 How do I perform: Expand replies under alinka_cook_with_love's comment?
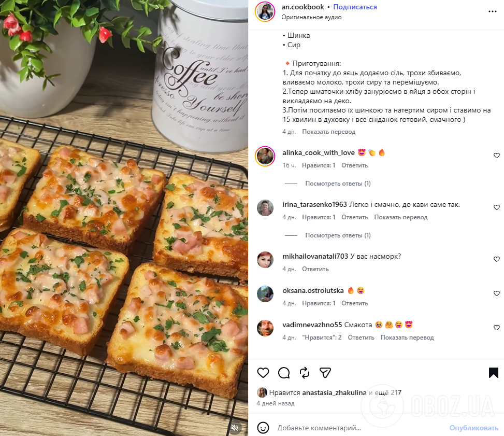(x=338, y=184)
